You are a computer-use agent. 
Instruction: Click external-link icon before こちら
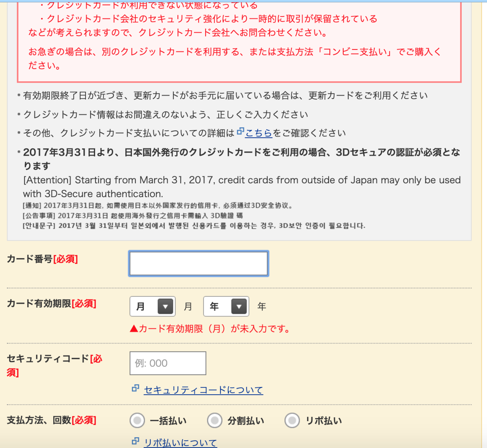pos(241,131)
